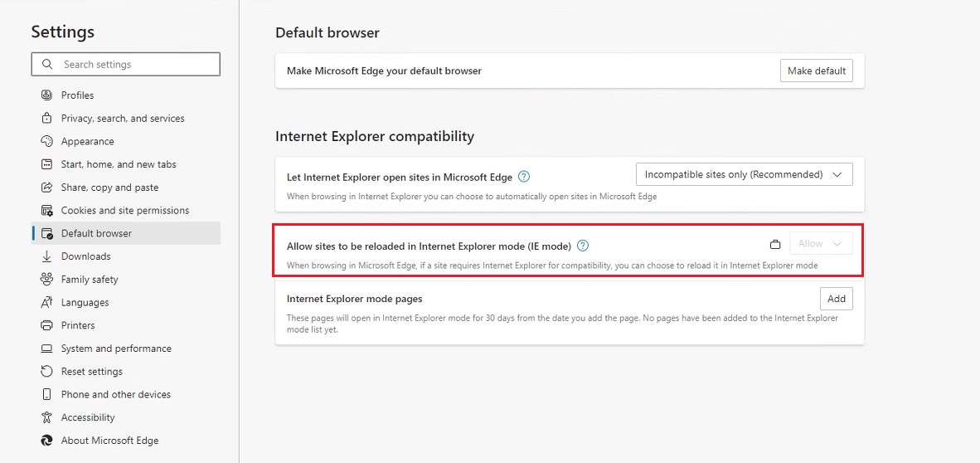980x463 pixels.
Task: Click the Default browser section heading
Action: pyautogui.click(x=327, y=32)
